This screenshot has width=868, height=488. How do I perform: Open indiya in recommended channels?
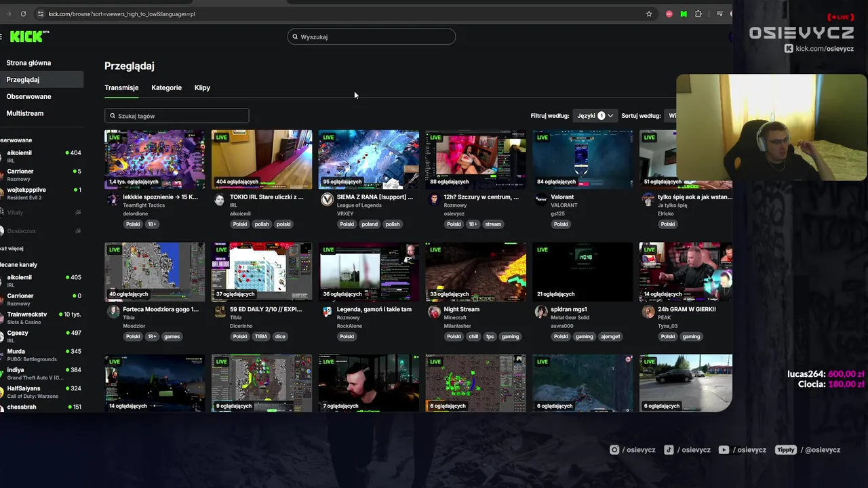[x=41, y=373]
